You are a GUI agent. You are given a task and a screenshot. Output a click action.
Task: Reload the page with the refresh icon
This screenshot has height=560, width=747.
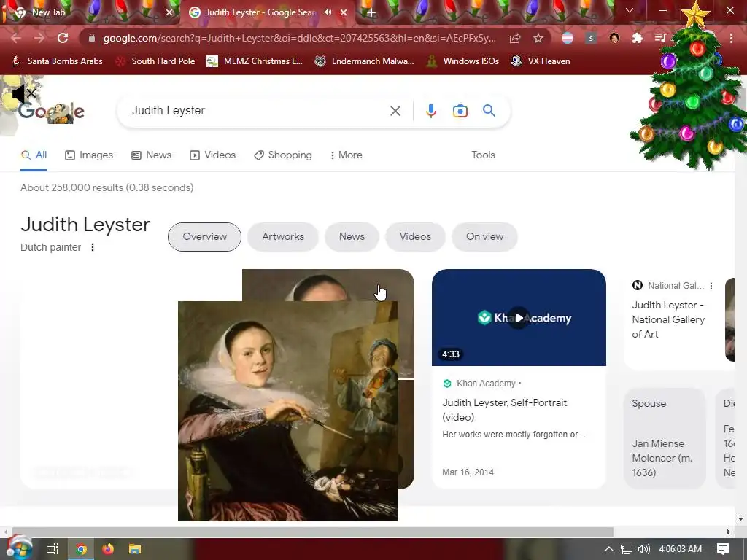[x=63, y=38]
